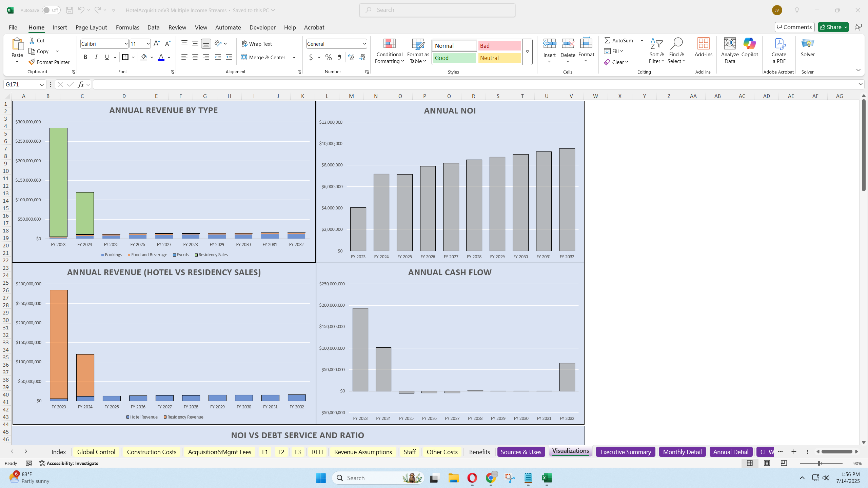Toggle underline formatting
Viewport: 868px width, 488px height.
tap(106, 57)
